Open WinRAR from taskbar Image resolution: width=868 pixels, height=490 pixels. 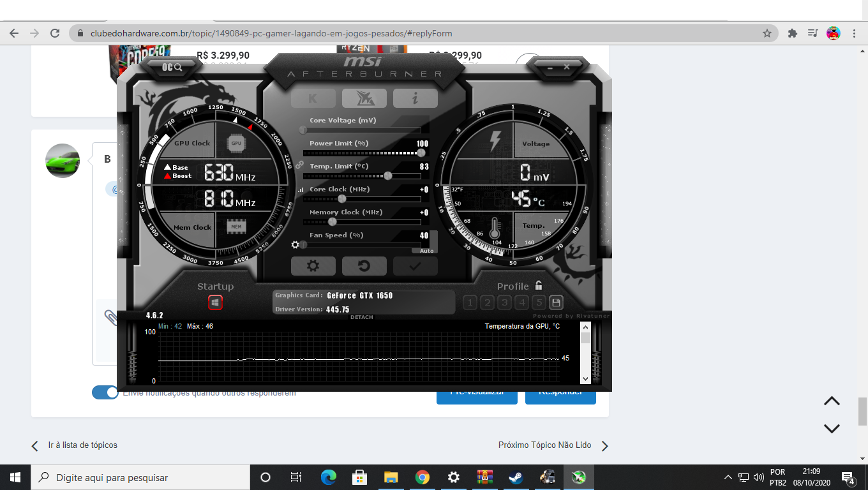tap(484, 477)
